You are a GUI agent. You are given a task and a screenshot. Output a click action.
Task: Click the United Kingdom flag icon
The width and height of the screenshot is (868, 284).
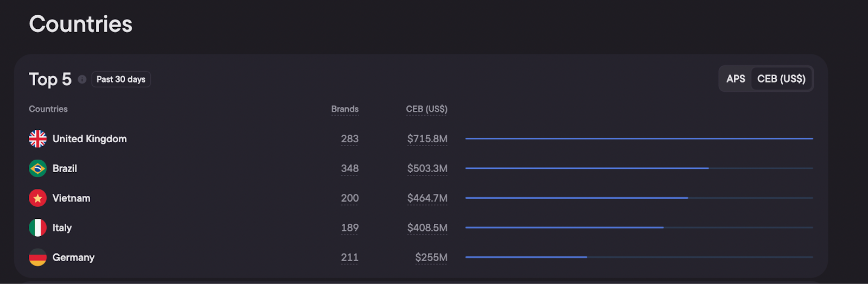37,139
